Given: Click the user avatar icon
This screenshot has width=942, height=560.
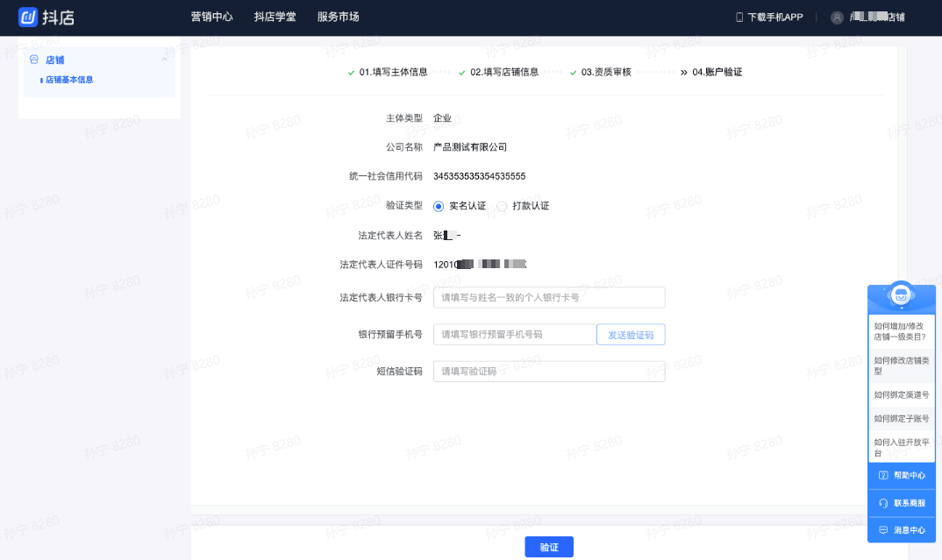Looking at the screenshot, I should click(835, 17).
